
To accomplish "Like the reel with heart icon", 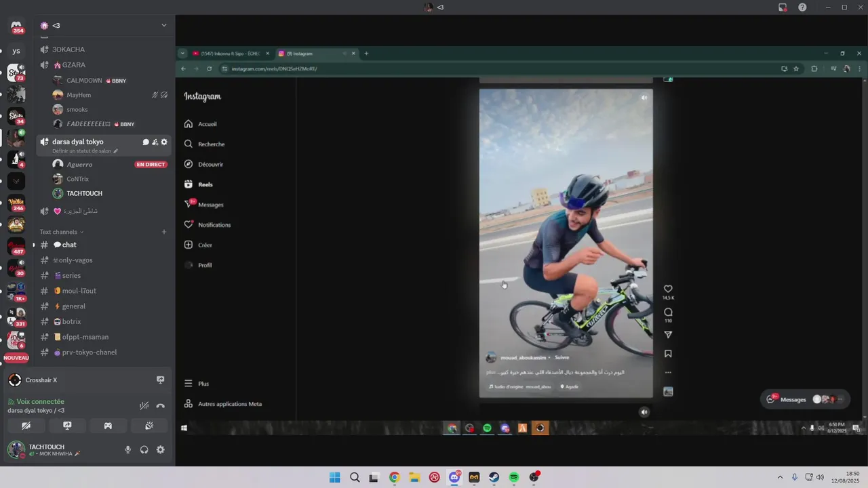I will (668, 289).
